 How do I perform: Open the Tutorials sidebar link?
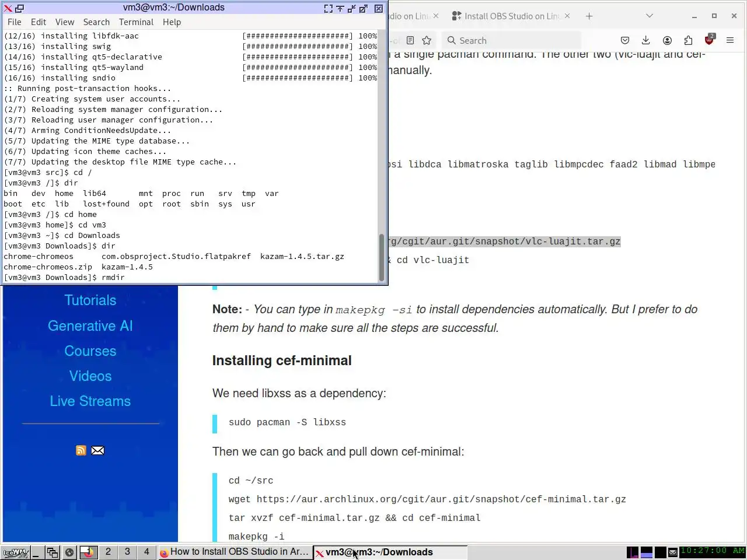click(x=90, y=300)
